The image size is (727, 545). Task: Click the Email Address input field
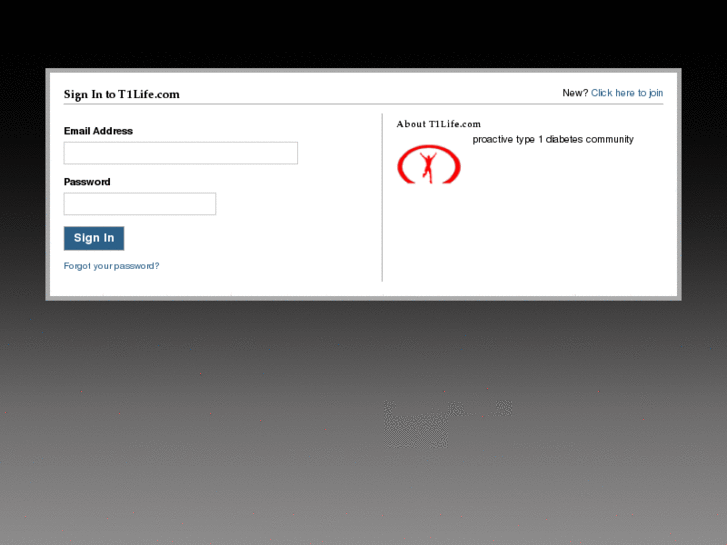click(181, 153)
